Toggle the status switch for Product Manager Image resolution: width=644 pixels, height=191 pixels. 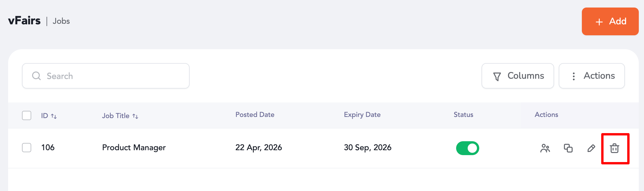467,148
